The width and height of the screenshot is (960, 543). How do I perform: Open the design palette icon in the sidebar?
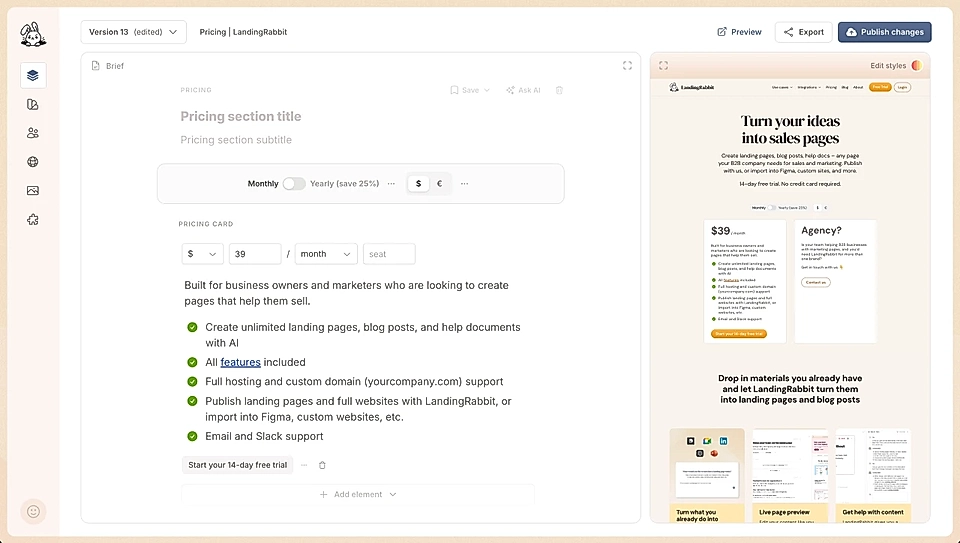pos(33,105)
